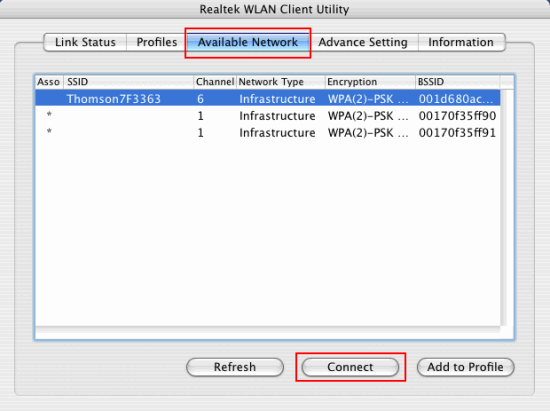
Task: Select the Available Network tab
Action: (248, 42)
